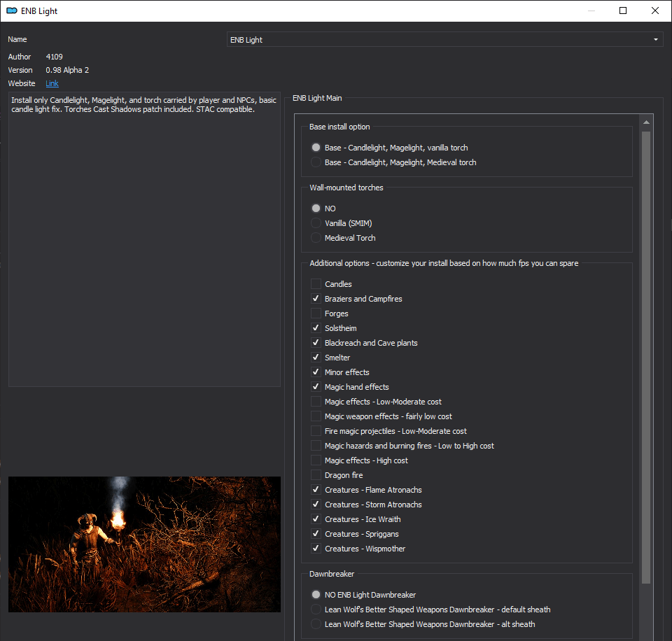Enable the Dragon fire checkbox
The image size is (672, 641).
pyautogui.click(x=316, y=474)
